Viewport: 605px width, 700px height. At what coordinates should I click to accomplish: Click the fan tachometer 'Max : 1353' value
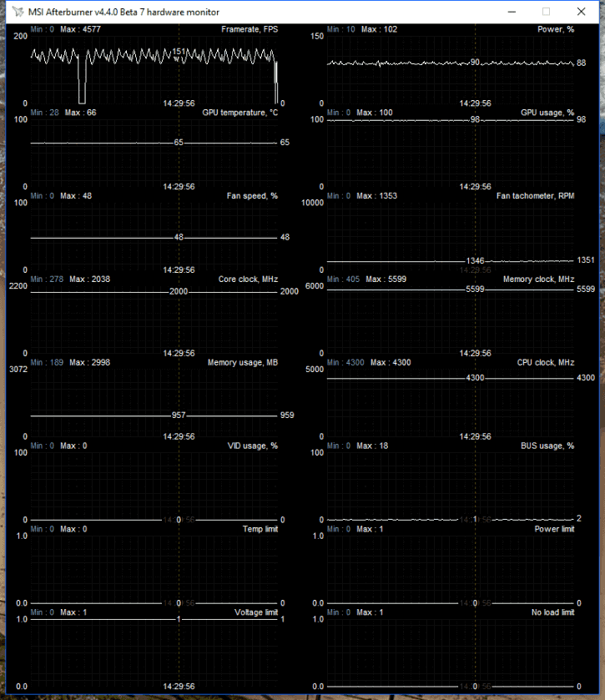click(x=377, y=196)
